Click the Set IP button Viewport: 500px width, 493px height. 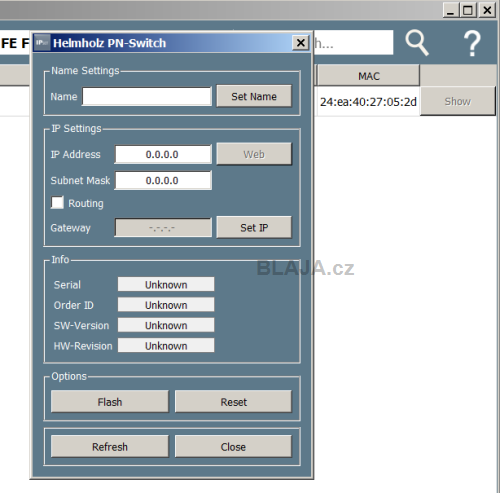254,227
